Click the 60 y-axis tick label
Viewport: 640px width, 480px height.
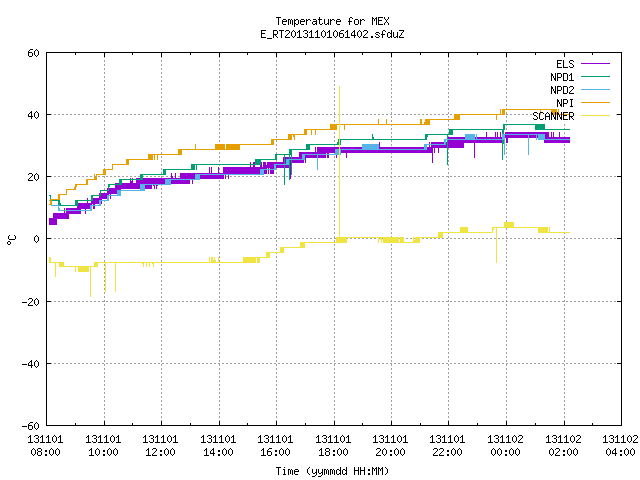[x=33, y=53]
